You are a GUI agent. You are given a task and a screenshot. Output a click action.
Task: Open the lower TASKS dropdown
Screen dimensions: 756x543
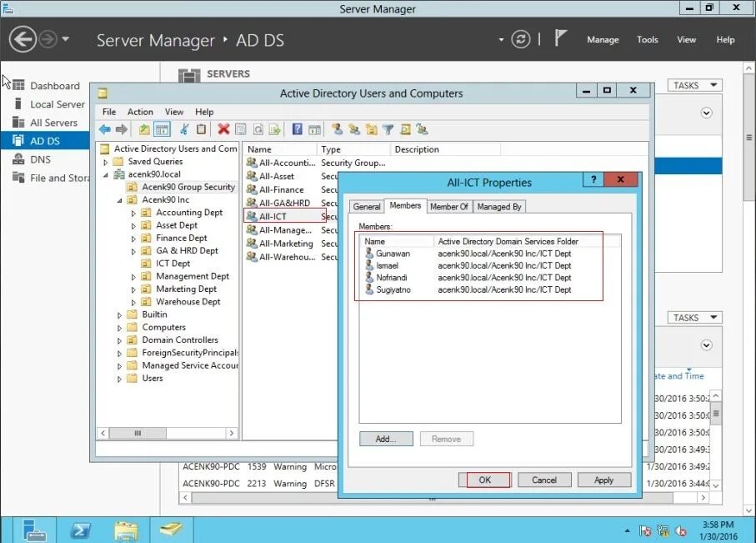click(694, 318)
